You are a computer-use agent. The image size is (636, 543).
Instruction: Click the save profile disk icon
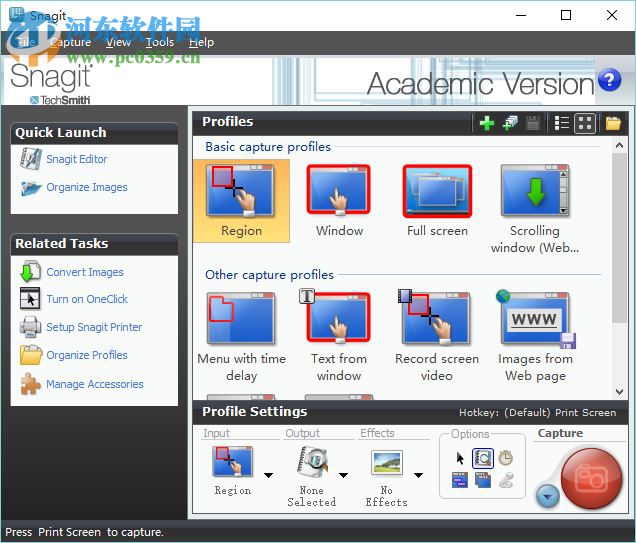pyautogui.click(x=533, y=123)
